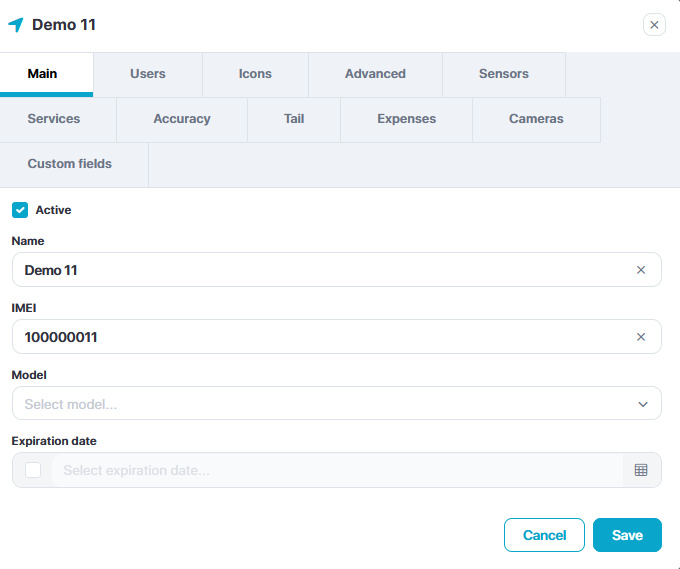Click the navigation arrow icon beside Demo 11 title

15,25
